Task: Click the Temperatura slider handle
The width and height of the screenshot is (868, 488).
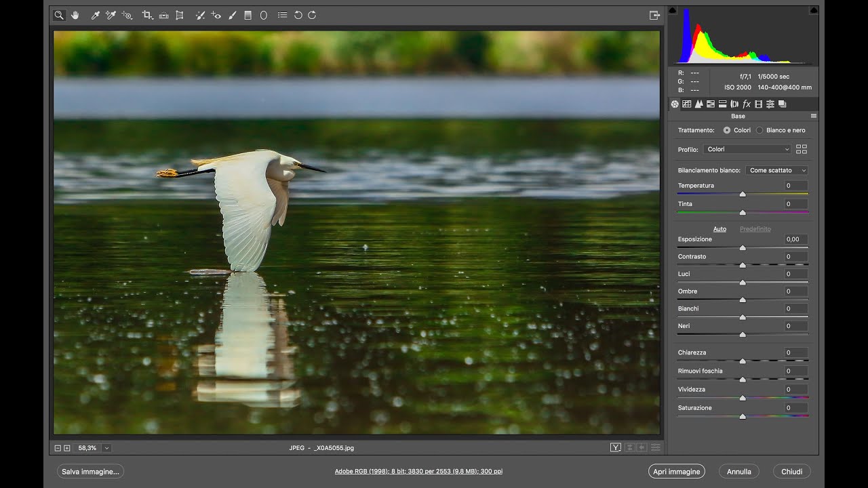Action: click(743, 194)
